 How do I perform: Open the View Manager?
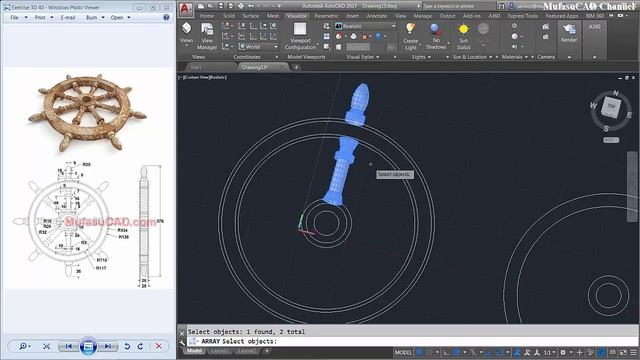(207, 36)
